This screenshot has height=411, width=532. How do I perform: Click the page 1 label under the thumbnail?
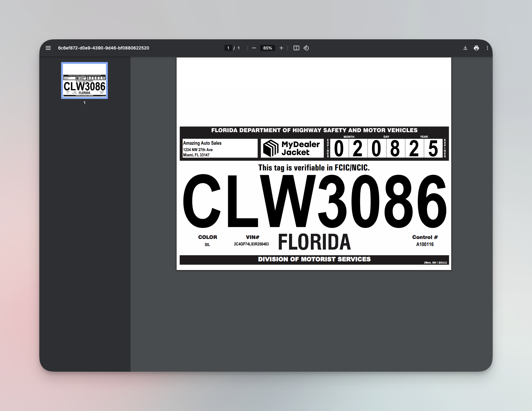click(x=84, y=103)
